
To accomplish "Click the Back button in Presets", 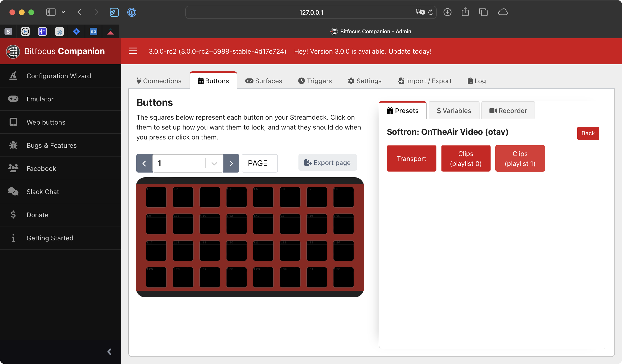I will pyautogui.click(x=588, y=133).
